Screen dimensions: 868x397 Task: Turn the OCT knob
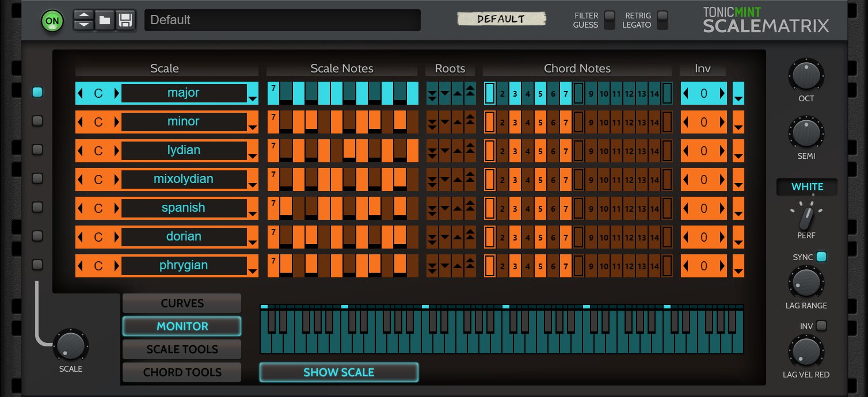[x=806, y=77]
